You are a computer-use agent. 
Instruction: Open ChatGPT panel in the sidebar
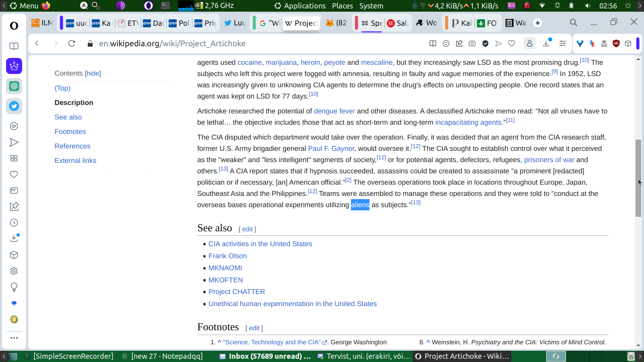(x=14, y=86)
